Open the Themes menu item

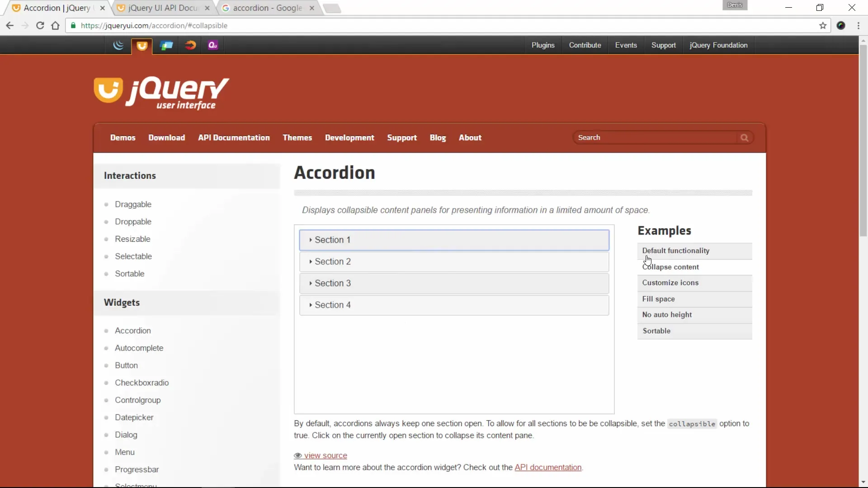point(297,138)
